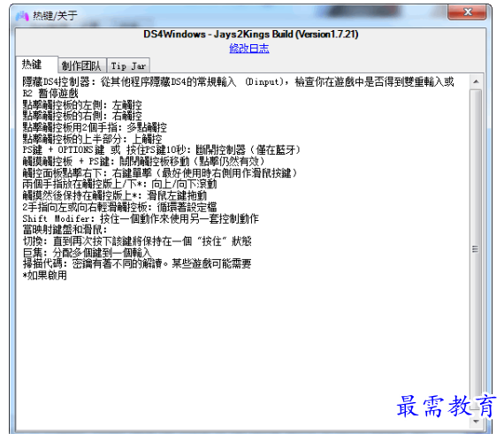Screen dimensions: 504x434
Task: Click the scrollbar down arrow
Action: (x=476, y=421)
